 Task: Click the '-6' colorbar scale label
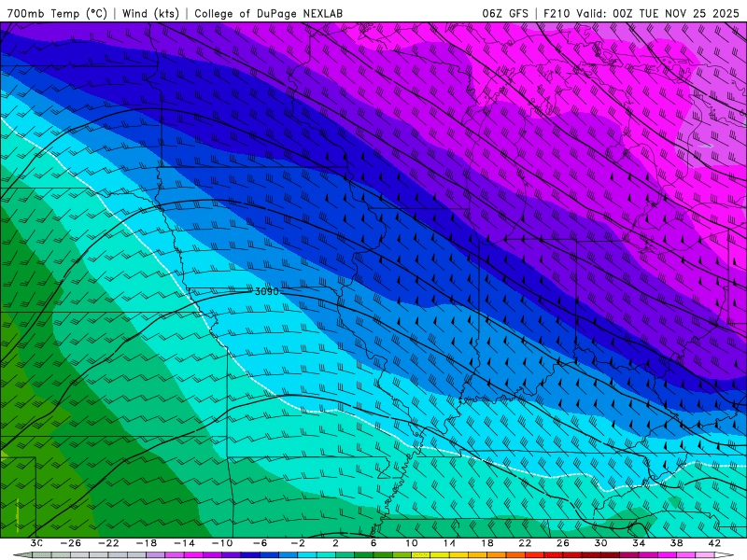pos(261,543)
